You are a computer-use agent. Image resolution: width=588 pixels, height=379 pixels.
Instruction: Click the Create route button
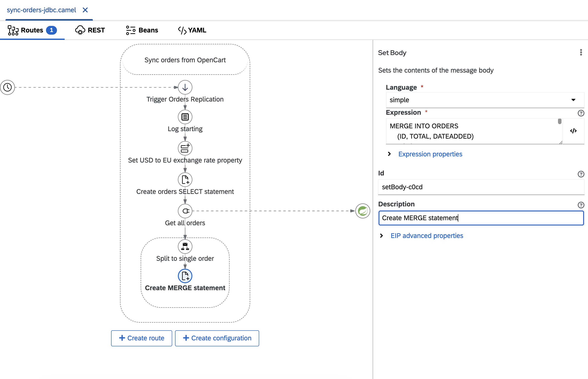141,338
